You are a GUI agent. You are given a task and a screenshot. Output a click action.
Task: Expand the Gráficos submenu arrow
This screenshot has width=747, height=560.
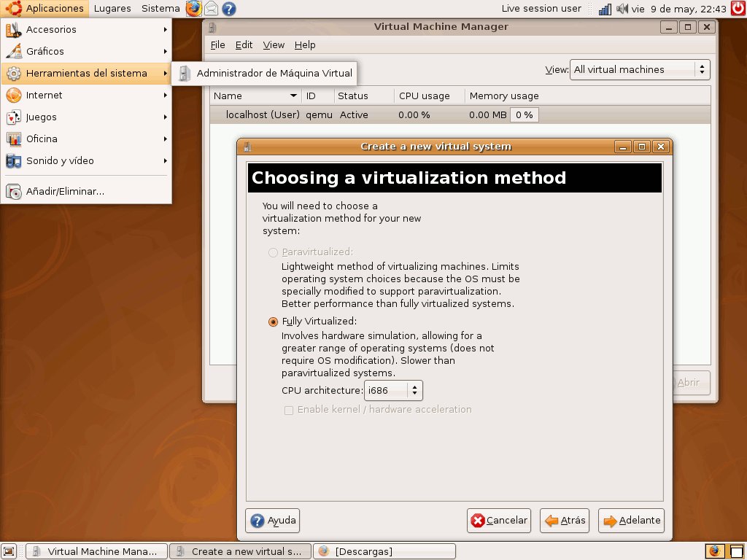point(165,52)
